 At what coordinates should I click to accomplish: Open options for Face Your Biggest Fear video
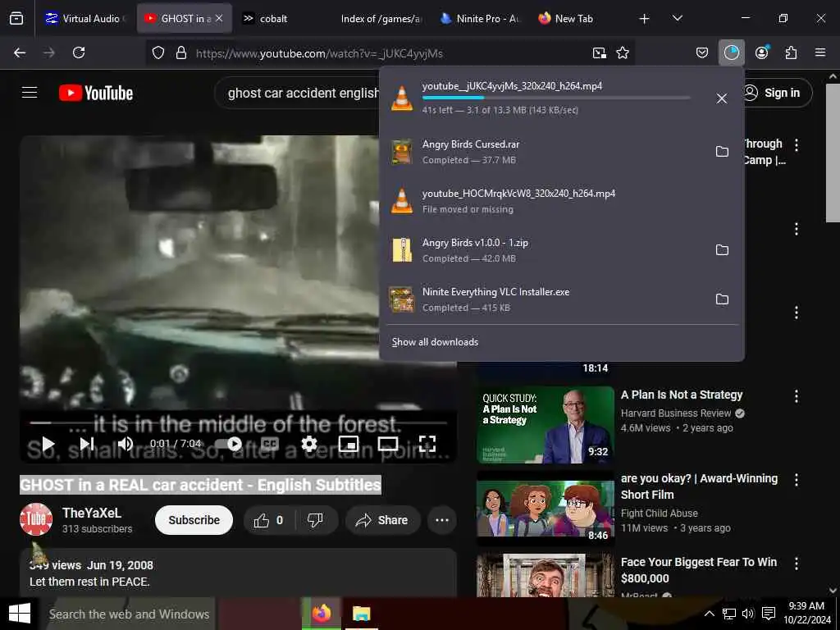pyautogui.click(x=797, y=564)
